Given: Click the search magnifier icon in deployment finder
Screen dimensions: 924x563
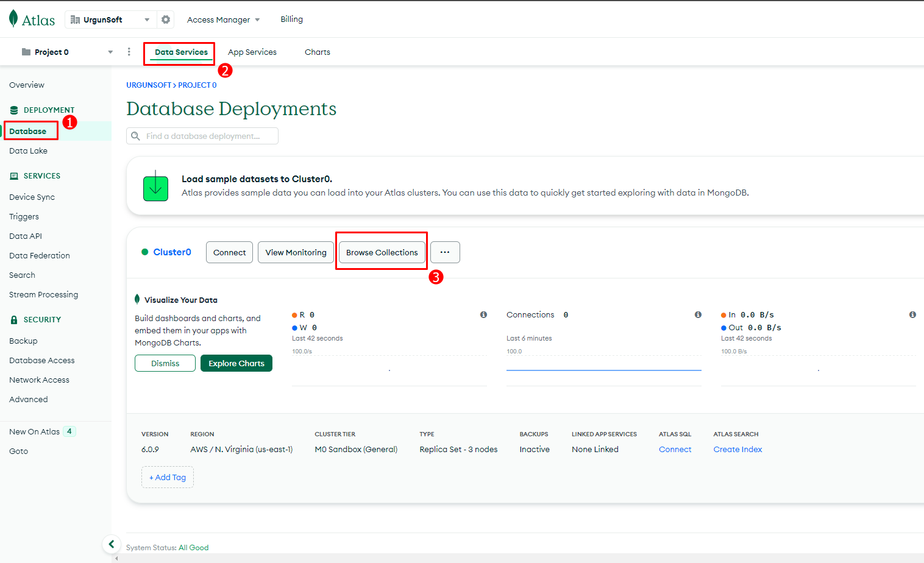Looking at the screenshot, I should tap(136, 136).
